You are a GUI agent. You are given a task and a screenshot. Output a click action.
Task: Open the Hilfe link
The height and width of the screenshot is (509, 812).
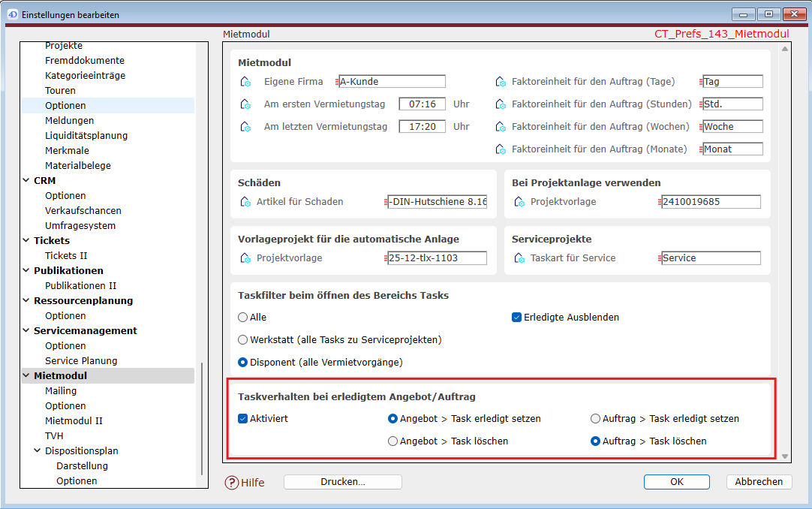tap(253, 483)
